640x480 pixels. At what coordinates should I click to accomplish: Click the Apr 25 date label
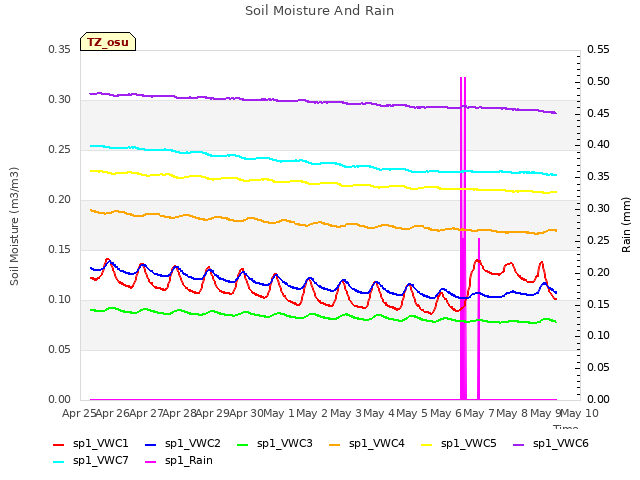click(79, 413)
